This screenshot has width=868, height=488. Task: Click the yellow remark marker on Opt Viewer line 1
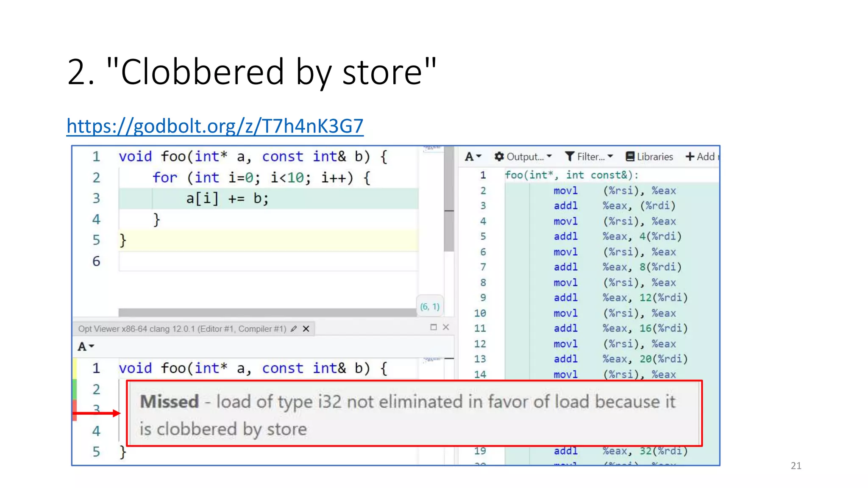point(75,368)
